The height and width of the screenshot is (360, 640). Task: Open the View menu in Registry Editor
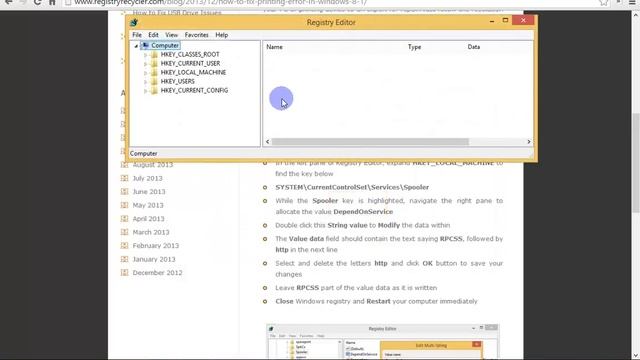[171, 35]
